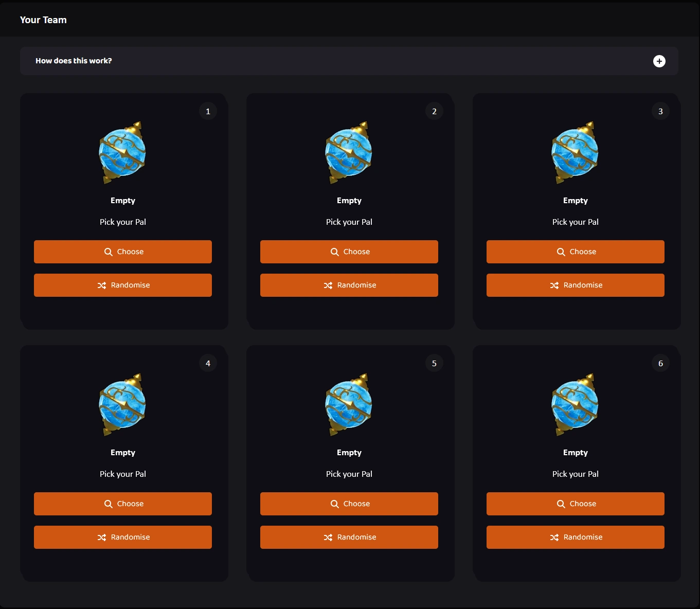Click the slot number 1 badge
This screenshot has width=700, height=609.
208,111
